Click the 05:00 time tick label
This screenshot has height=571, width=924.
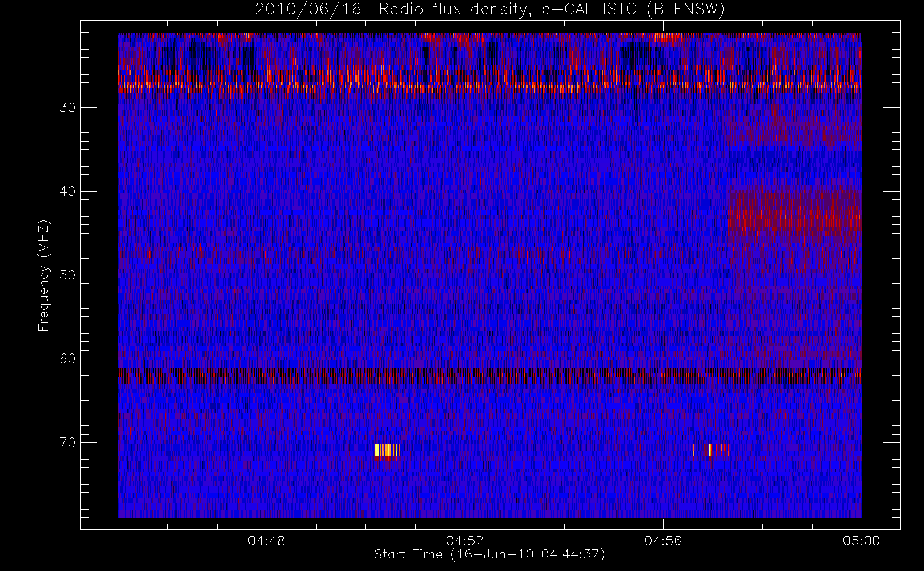861,541
